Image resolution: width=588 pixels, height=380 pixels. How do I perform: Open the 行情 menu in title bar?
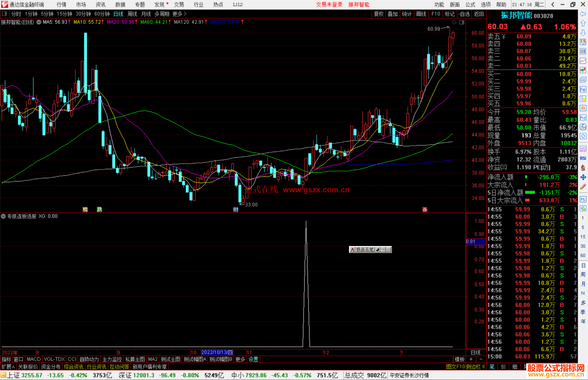click(x=61, y=4)
